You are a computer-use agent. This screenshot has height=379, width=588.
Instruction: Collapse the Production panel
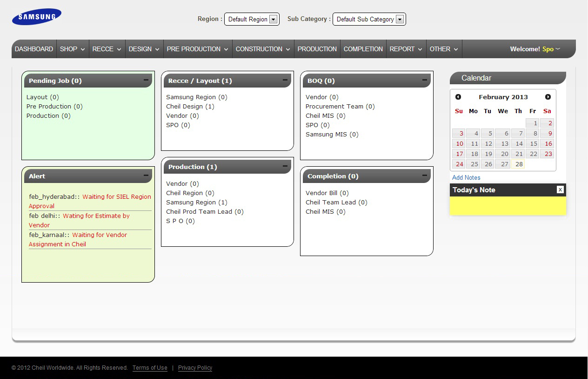click(x=285, y=166)
